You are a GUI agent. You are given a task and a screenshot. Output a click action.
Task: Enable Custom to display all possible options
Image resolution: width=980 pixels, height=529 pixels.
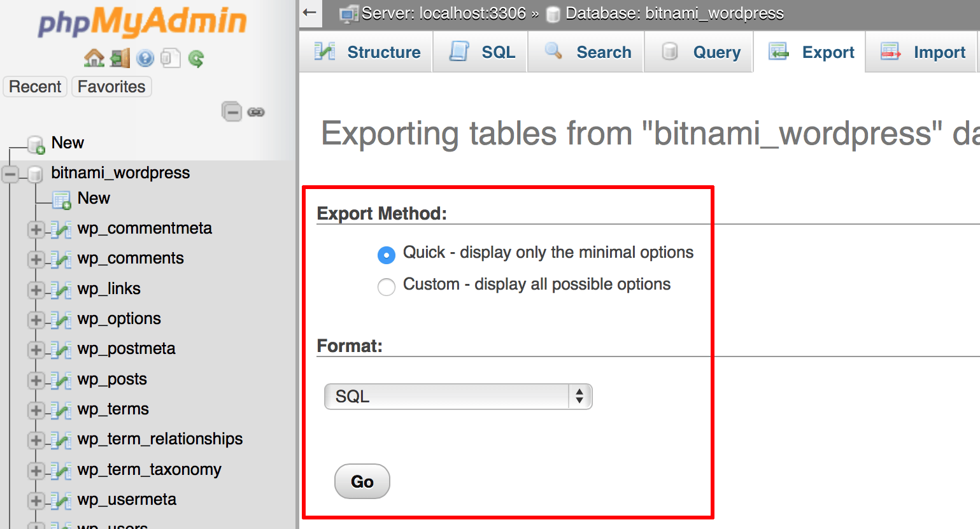click(386, 286)
